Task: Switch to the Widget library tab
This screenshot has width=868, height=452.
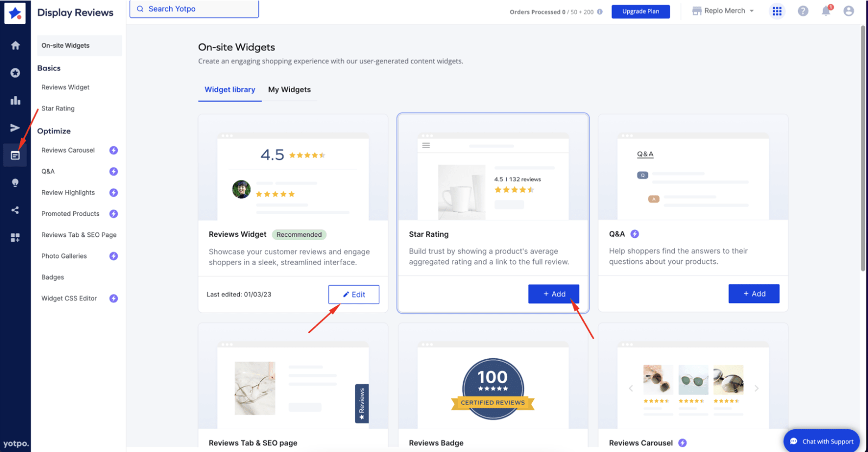Action: [229, 89]
